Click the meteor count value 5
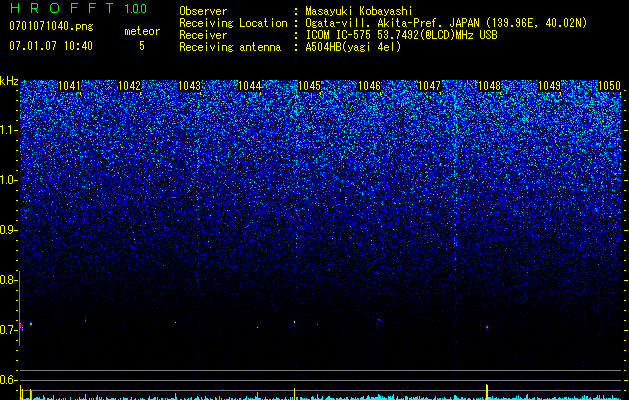This screenshot has height=400, width=629. coord(142,46)
